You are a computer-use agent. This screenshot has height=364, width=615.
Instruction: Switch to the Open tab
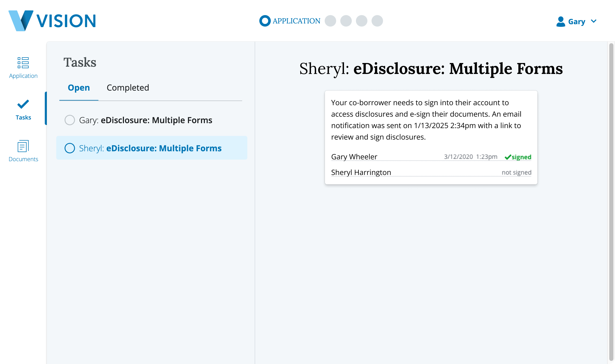(79, 88)
